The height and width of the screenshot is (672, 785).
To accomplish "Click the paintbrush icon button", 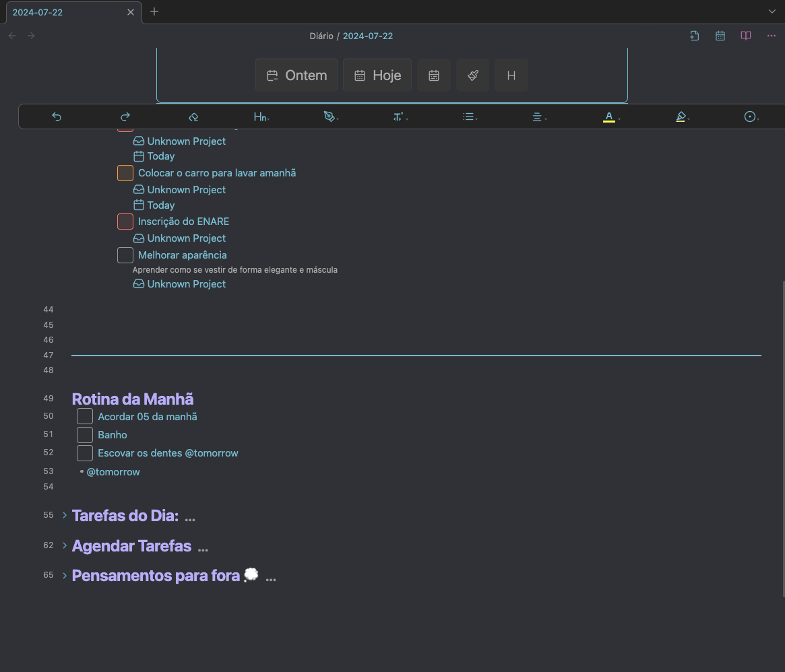I will coord(472,75).
